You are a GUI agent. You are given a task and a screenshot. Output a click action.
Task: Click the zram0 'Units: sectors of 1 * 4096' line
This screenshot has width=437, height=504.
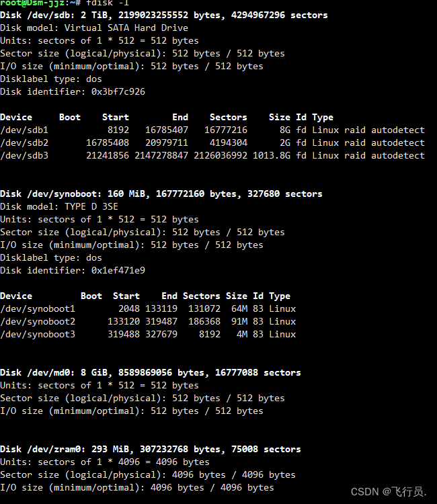[x=104, y=462]
